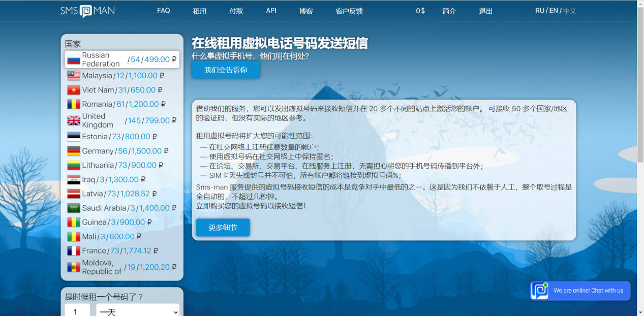
Task: Click the United Kingdom flag icon
Action: [74, 120]
